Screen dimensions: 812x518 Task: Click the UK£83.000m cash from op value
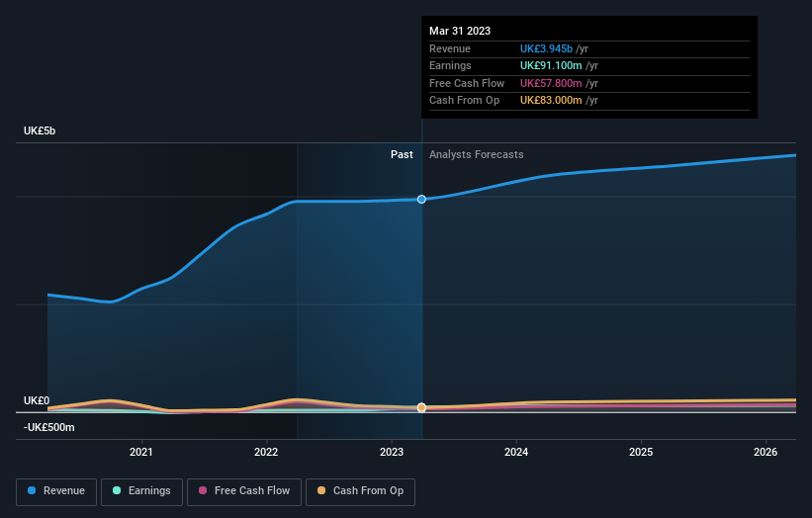pyautogui.click(x=551, y=101)
